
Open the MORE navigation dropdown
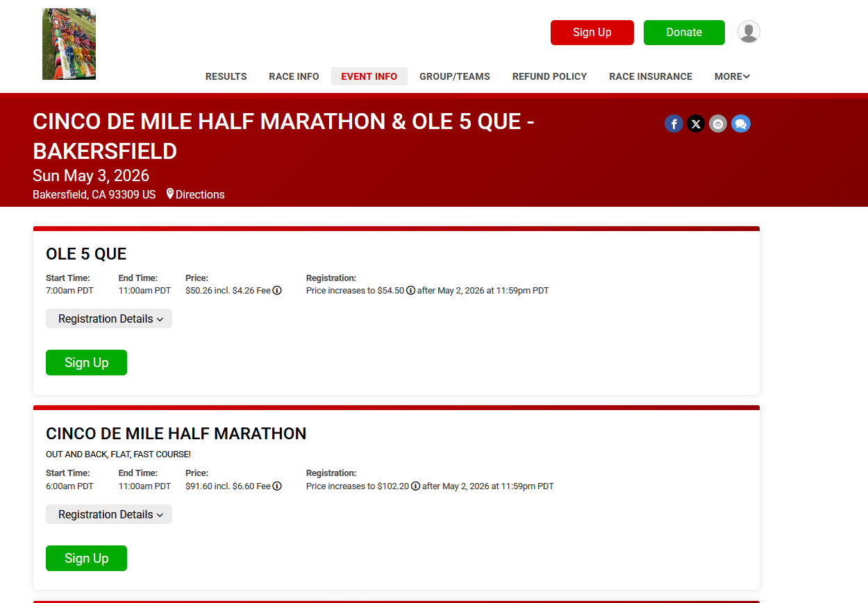[732, 76]
